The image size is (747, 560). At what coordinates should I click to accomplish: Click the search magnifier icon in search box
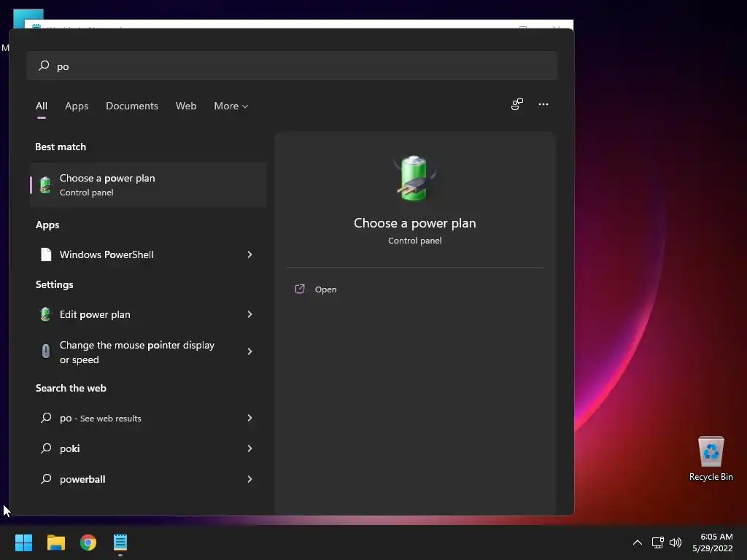pos(44,66)
